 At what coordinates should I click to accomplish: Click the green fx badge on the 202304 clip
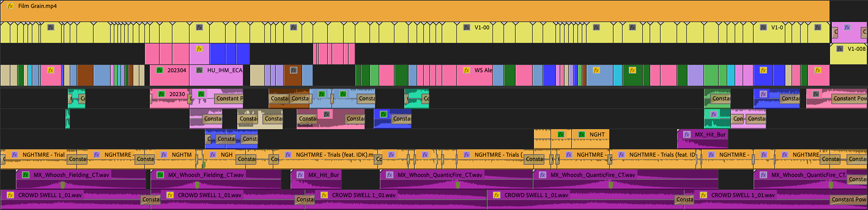click(x=160, y=70)
